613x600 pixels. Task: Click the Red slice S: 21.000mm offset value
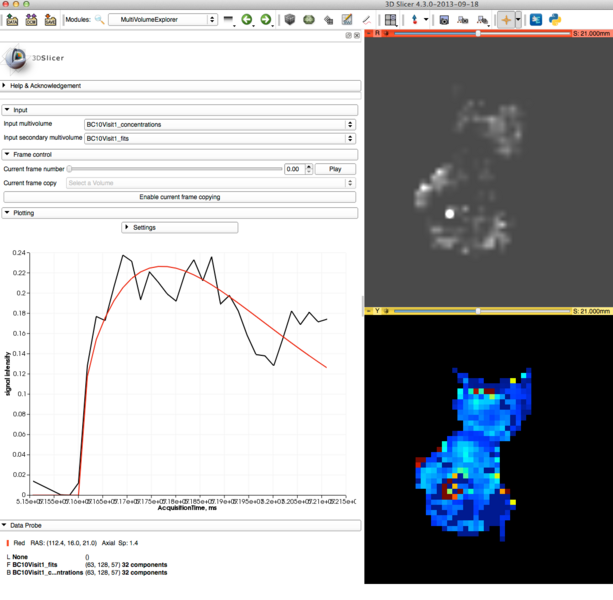tap(591, 34)
